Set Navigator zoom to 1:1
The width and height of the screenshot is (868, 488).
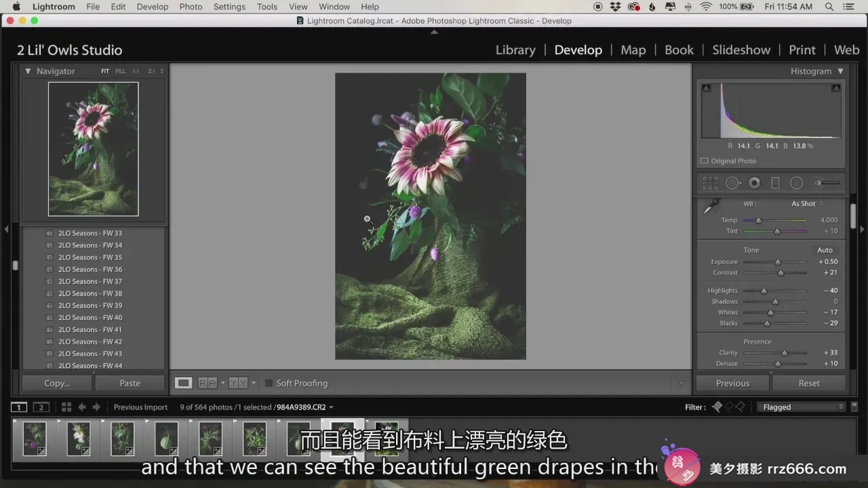136,71
